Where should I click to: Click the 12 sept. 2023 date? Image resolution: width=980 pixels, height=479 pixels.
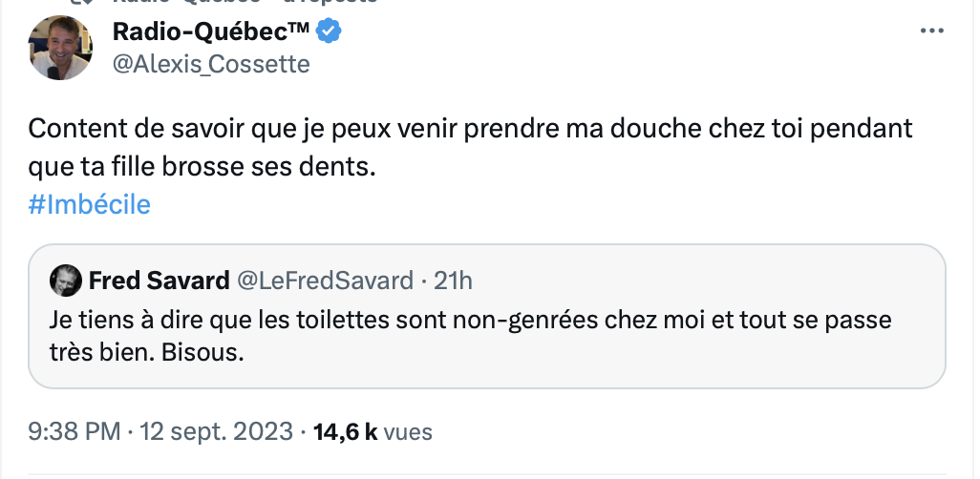[216, 431]
